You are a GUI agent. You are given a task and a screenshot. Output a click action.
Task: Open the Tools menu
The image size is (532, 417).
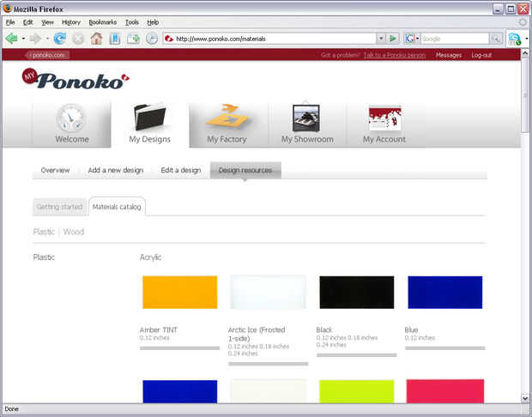[x=131, y=22]
